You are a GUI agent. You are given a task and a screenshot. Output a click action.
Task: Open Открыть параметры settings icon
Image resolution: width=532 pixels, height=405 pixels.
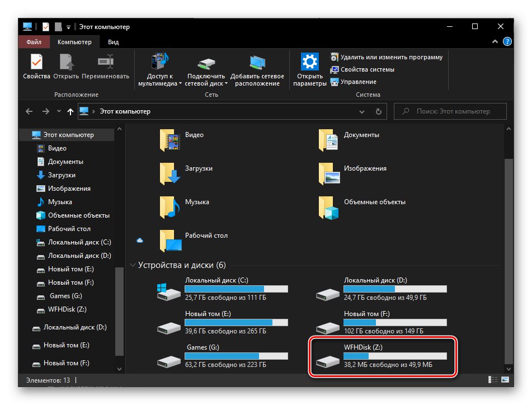pos(310,67)
